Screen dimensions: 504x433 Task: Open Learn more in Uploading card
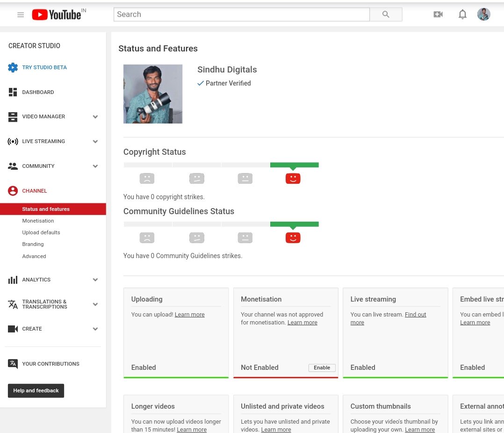(190, 315)
